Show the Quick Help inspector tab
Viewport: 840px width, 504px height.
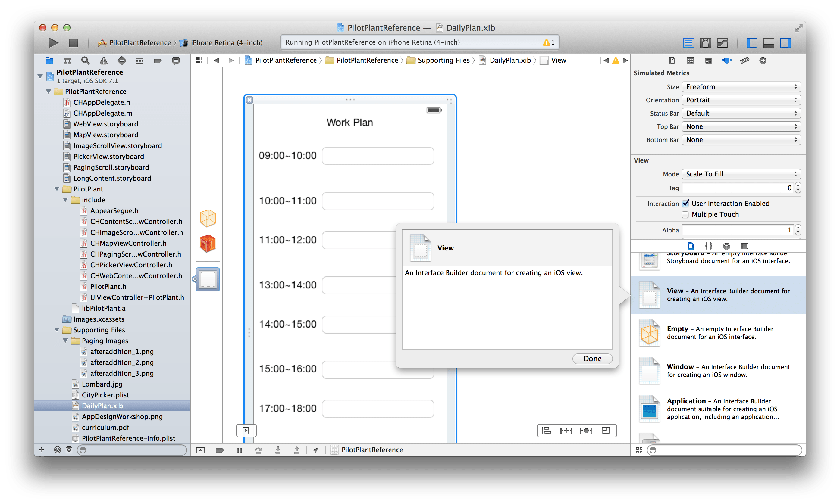pyautogui.click(x=690, y=61)
